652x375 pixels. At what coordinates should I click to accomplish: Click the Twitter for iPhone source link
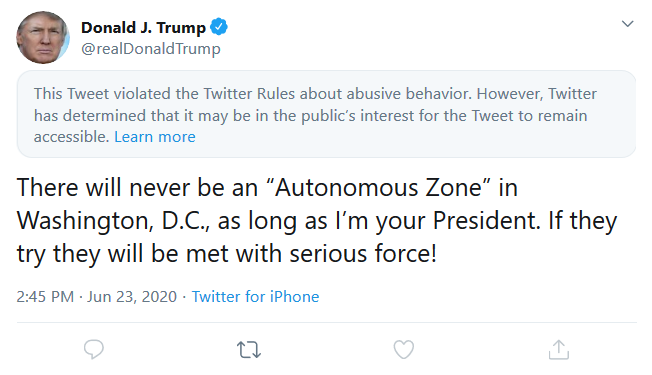(x=255, y=297)
